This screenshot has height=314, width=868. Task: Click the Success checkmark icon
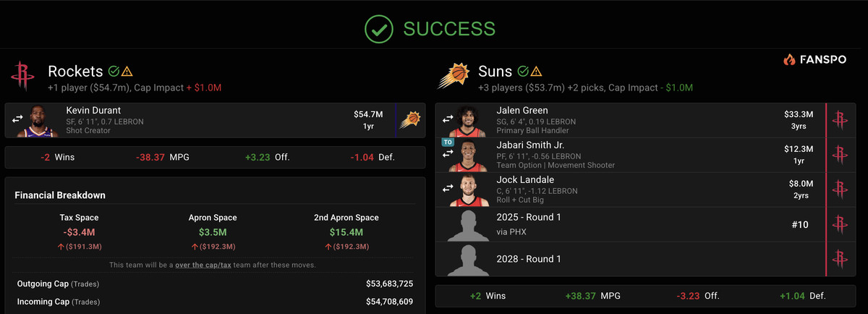(x=378, y=28)
